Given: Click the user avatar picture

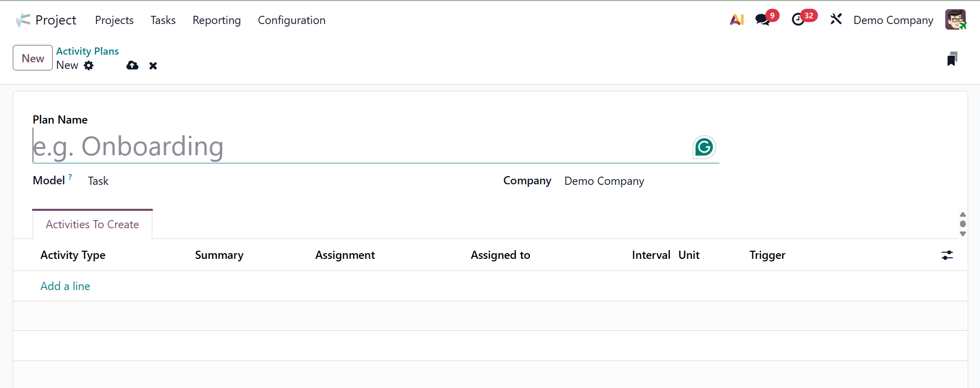Looking at the screenshot, I should pyautogui.click(x=955, y=20).
